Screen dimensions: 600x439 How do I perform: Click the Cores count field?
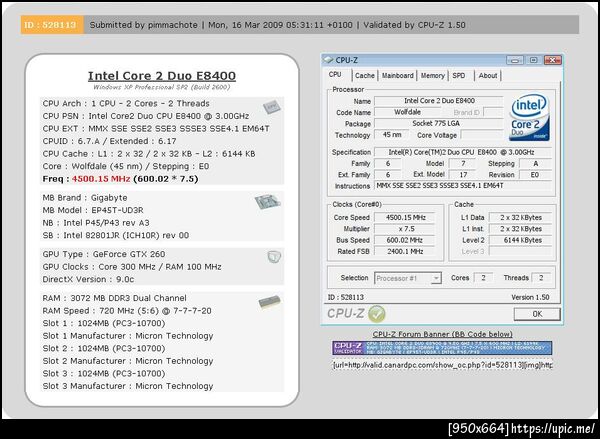click(x=483, y=278)
